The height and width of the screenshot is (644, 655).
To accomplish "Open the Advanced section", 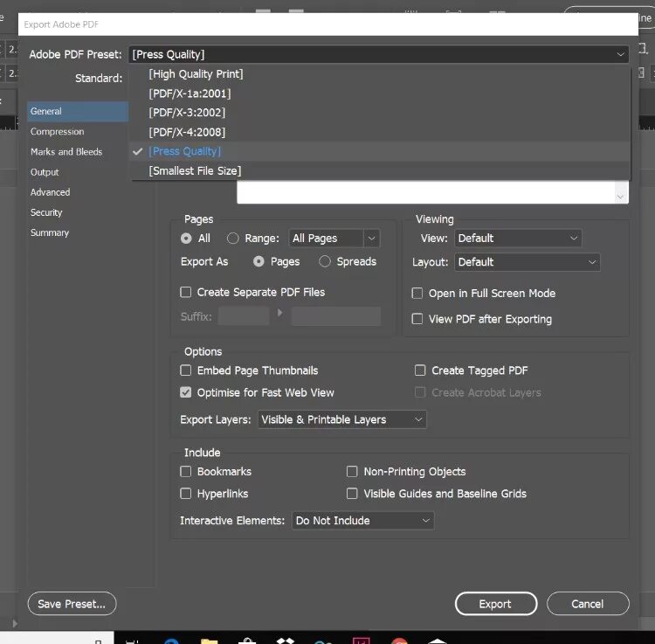I will tap(50, 192).
